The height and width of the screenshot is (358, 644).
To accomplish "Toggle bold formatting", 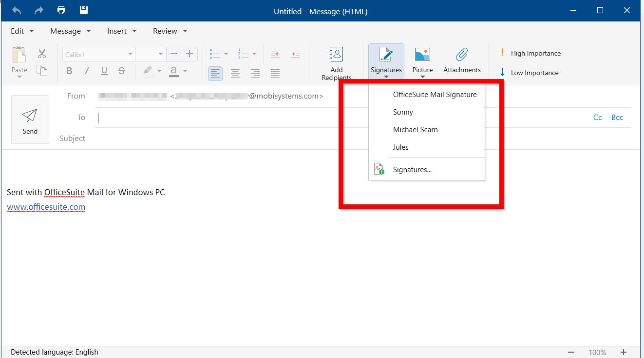I will [69, 71].
